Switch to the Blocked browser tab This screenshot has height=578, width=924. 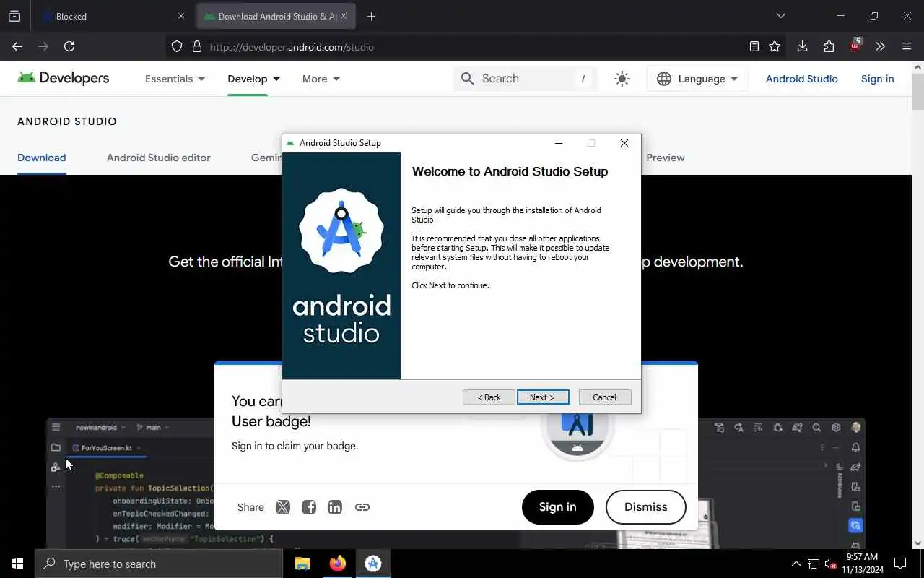pos(112,16)
